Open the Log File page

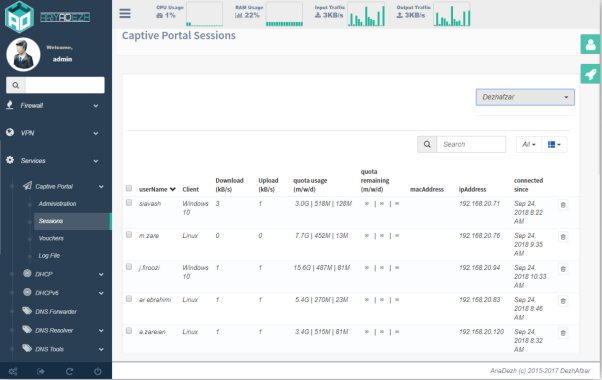(49, 256)
